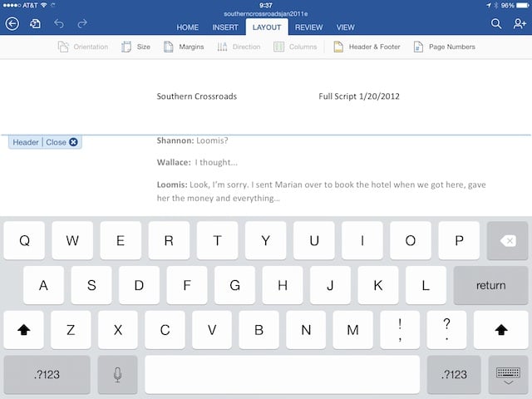This screenshot has width=532, height=399.
Task: Tap the microphone dictation key
Action: 117,375
